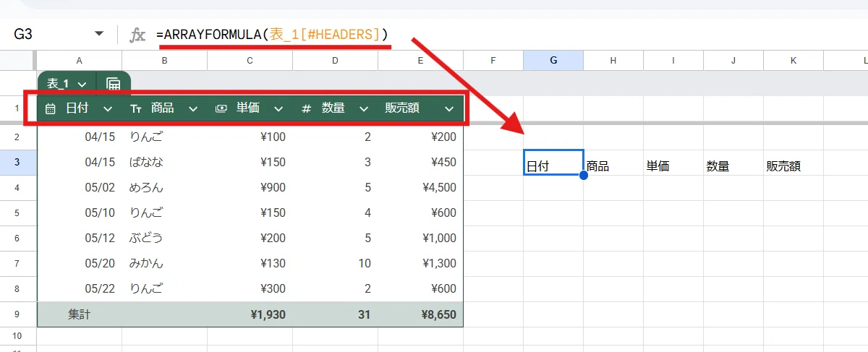Select row 9 header
This screenshot has height=352, width=868.
(x=18, y=314)
